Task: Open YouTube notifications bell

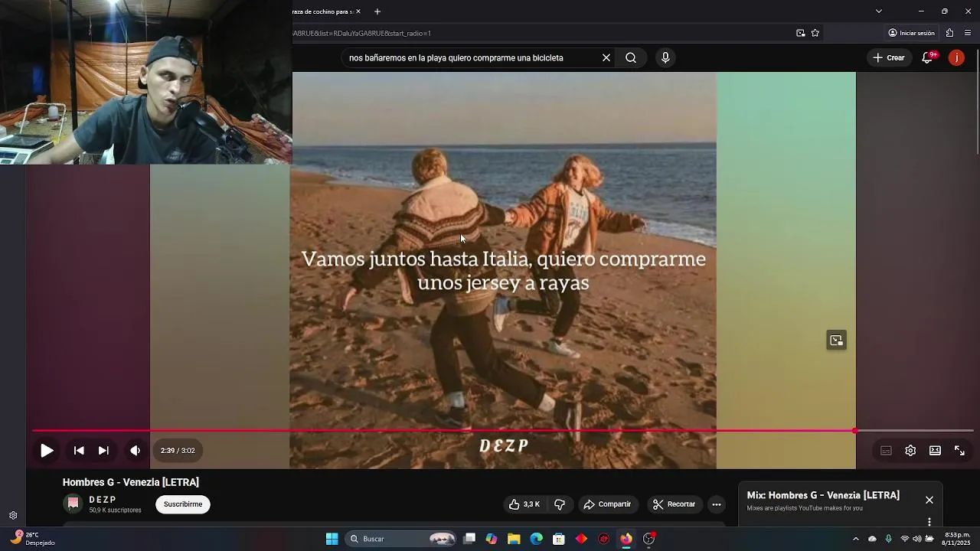Action: pos(927,57)
